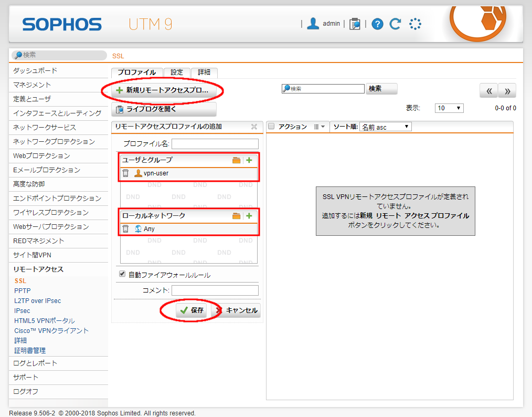Click the プロファイル名 input field
The width and height of the screenshot is (532, 417).
[x=215, y=144]
